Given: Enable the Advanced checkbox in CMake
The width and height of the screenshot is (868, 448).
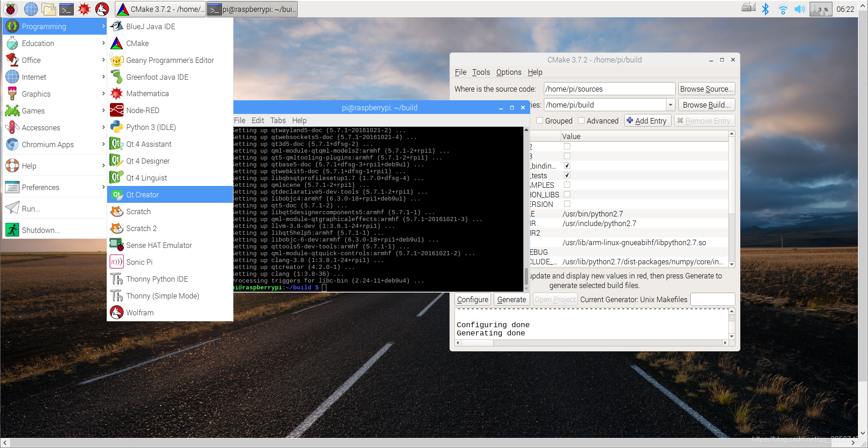Looking at the screenshot, I should click(x=581, y=121).
